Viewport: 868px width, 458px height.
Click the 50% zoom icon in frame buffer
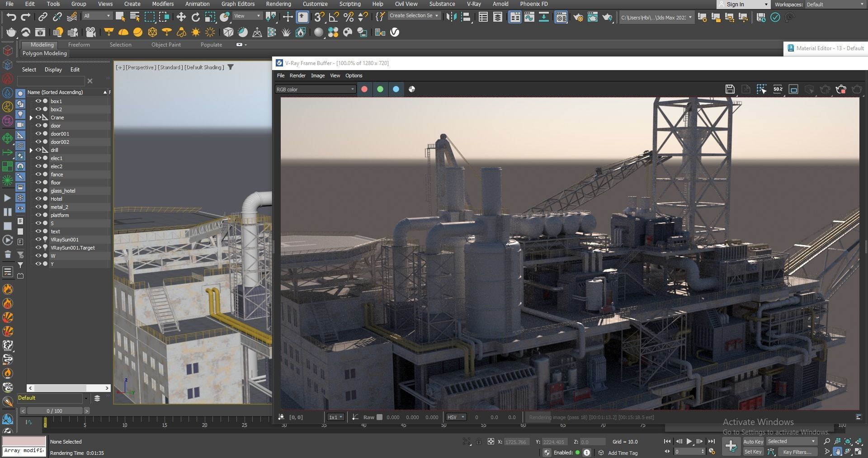(x=778, y=89)
